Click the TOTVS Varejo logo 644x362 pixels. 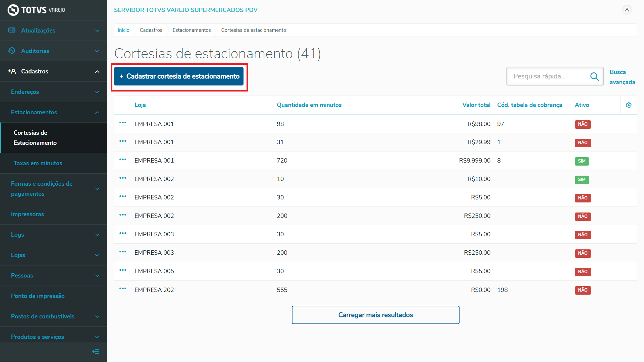[36, 10]
